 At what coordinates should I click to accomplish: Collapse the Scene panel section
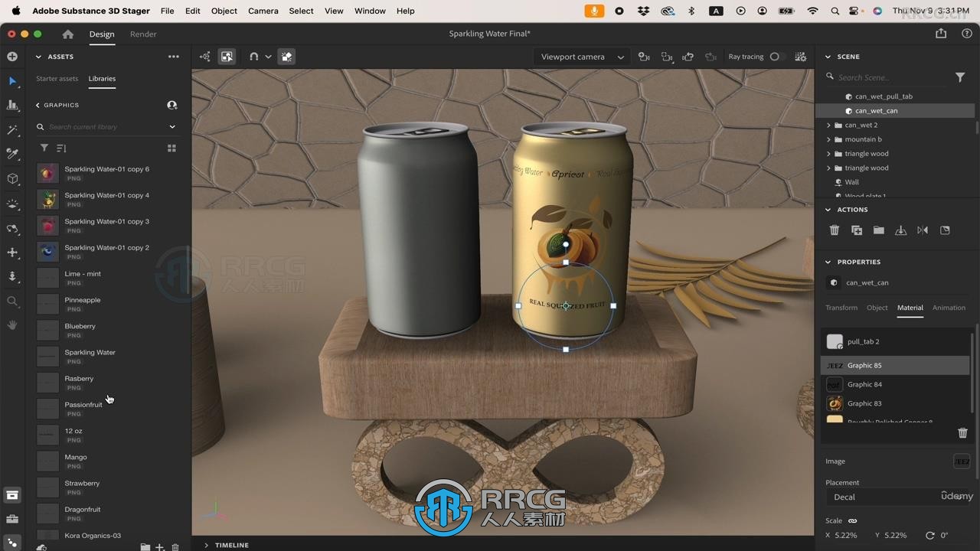828,57
